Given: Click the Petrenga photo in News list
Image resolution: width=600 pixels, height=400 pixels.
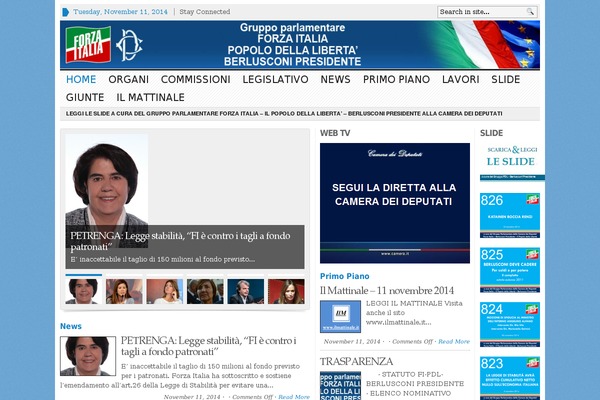Looking at the screenshot, I should pyautogui.click(x=88, y=356).
